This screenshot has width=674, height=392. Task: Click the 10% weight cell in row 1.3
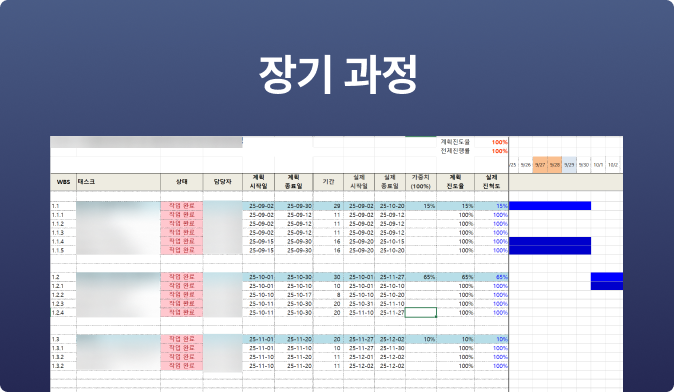[421, 339]
